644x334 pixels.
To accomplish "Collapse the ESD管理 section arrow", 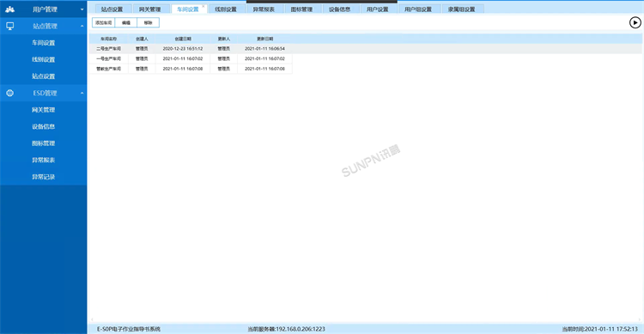I will click(82, 94).
